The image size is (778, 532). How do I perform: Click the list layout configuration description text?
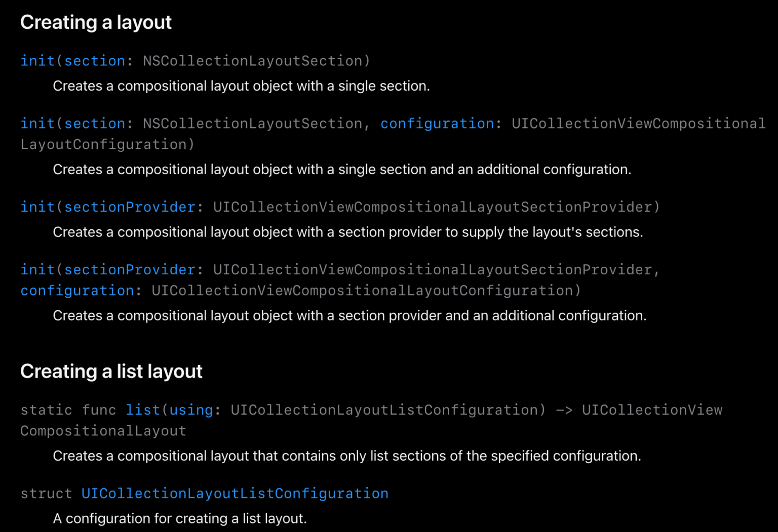180,518
